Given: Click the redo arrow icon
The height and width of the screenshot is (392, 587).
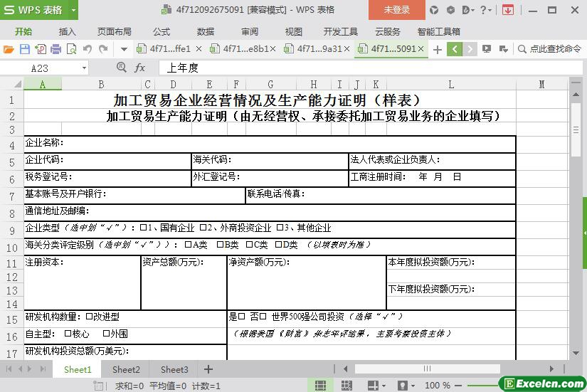Looking at the screenshot, I should point(103,49).
